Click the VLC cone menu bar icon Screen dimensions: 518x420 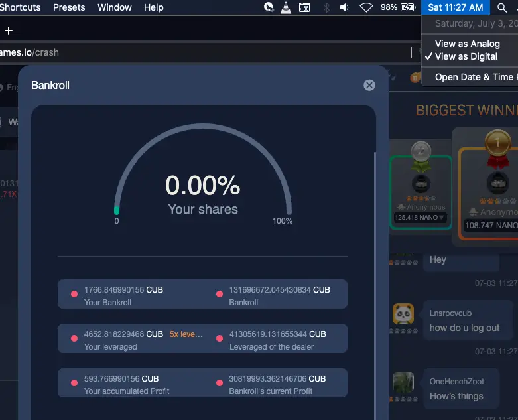point(286,7)
